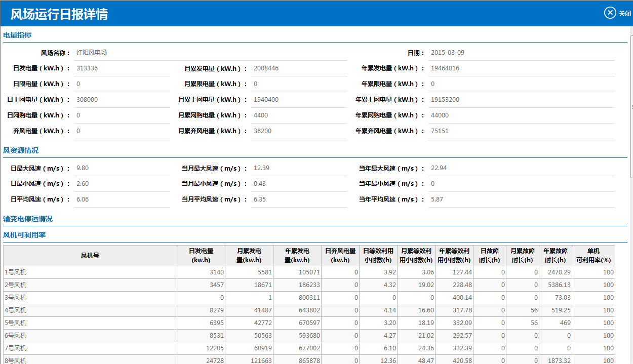Screen dimensions: 633x364
Task: Select the 5号风机 row in the table
Action: click(90, 323)
